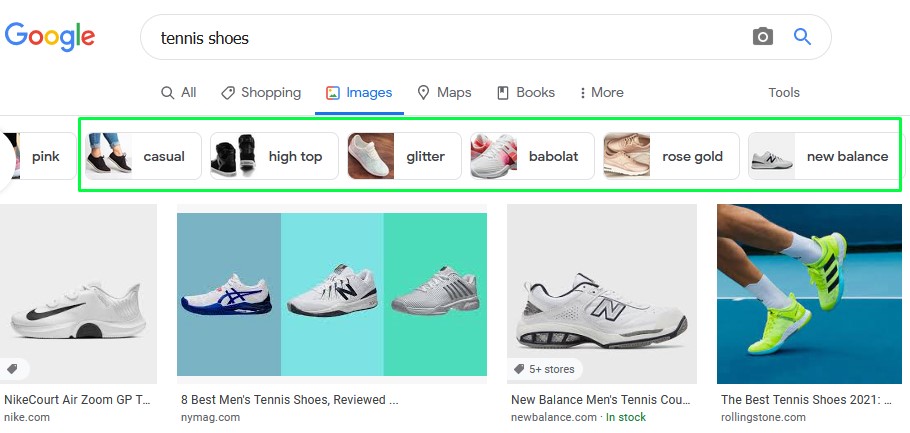Choose the glitter suggestion chip
This screenshot has height=433, width=910.
pos(405,156)
